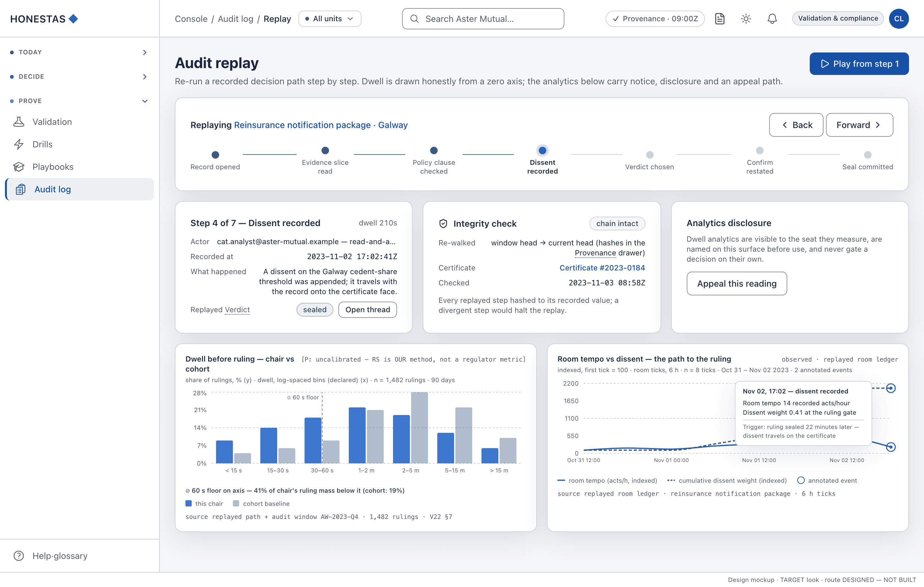Jump to Seal committed step marker
Image resolution: width=924 pixels, height=587 pixels.
pos(867,155)
